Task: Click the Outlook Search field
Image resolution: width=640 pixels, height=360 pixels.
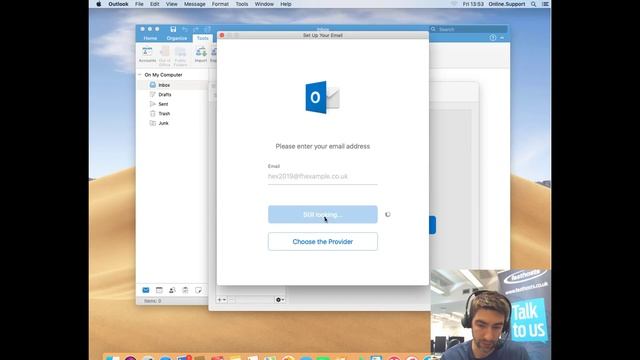Action: point(469,29)
